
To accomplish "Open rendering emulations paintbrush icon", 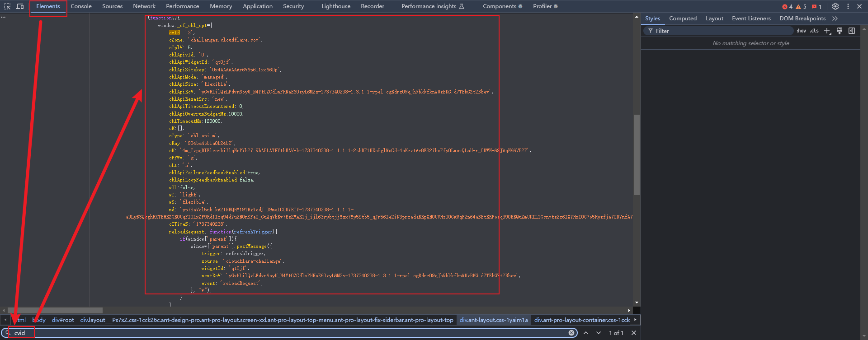I will [840, 31].
